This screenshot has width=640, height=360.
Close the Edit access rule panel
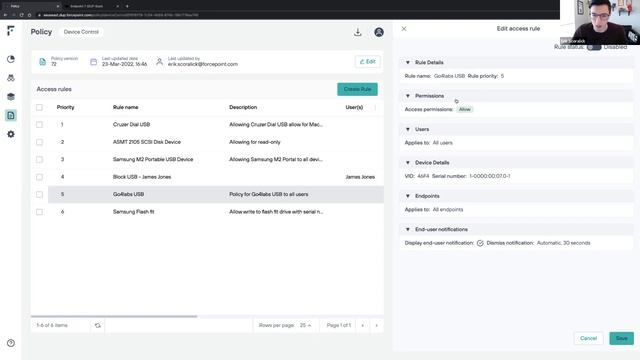[404, 29]
